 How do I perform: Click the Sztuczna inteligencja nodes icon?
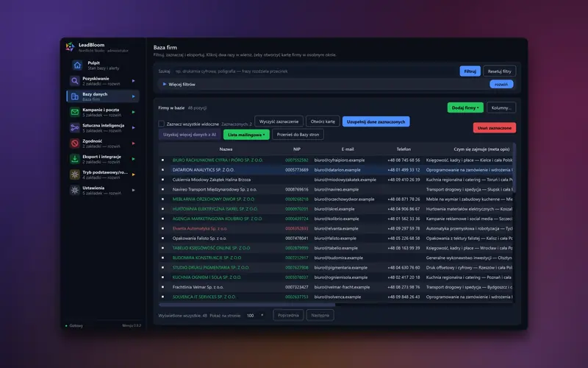(x=75, y=127)
